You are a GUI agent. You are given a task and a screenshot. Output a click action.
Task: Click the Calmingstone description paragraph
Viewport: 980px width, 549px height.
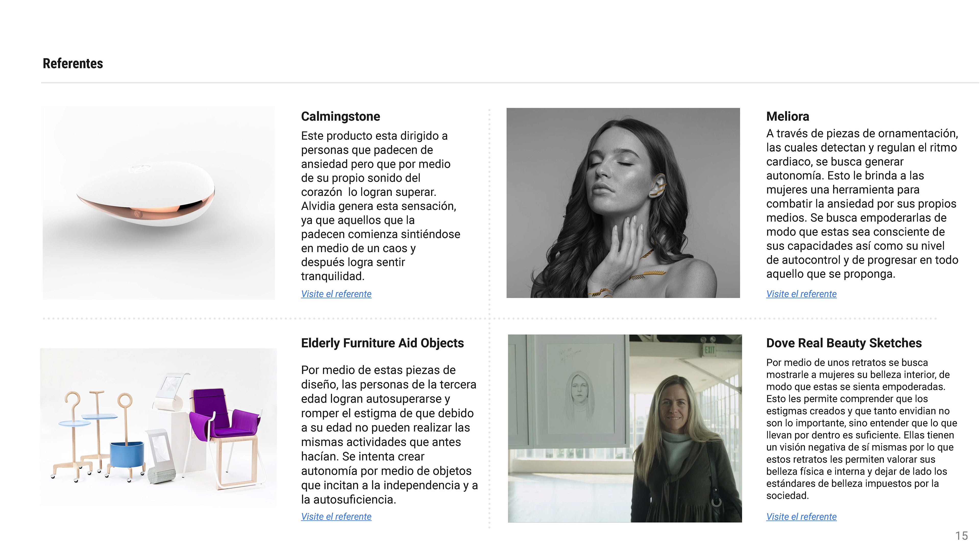click(381, 206)
